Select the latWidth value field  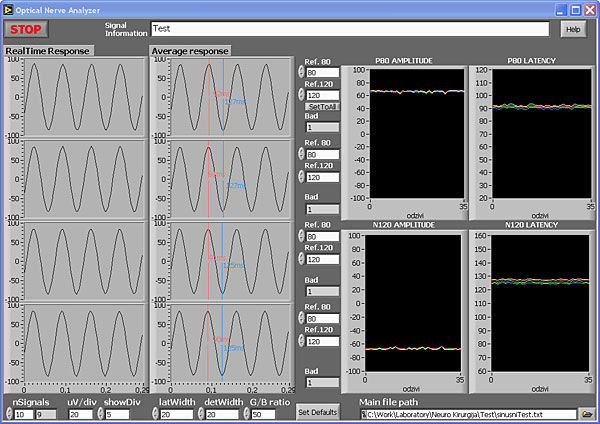click(x=176, y=414)
